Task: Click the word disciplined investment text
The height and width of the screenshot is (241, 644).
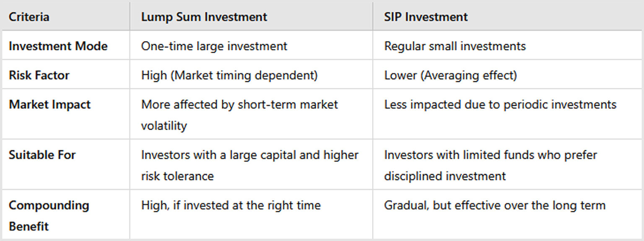Action: tap(445, 176)
